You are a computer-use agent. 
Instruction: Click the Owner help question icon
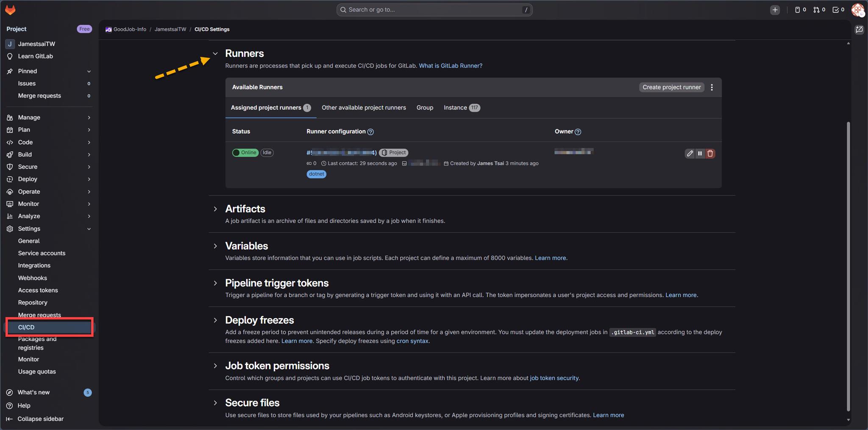point(578,132)
